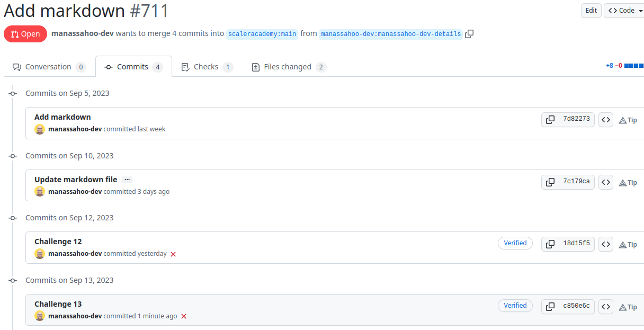644x330 pixels.
Task: Open the Add markdown commit title
Action: [x=62, y=117]
